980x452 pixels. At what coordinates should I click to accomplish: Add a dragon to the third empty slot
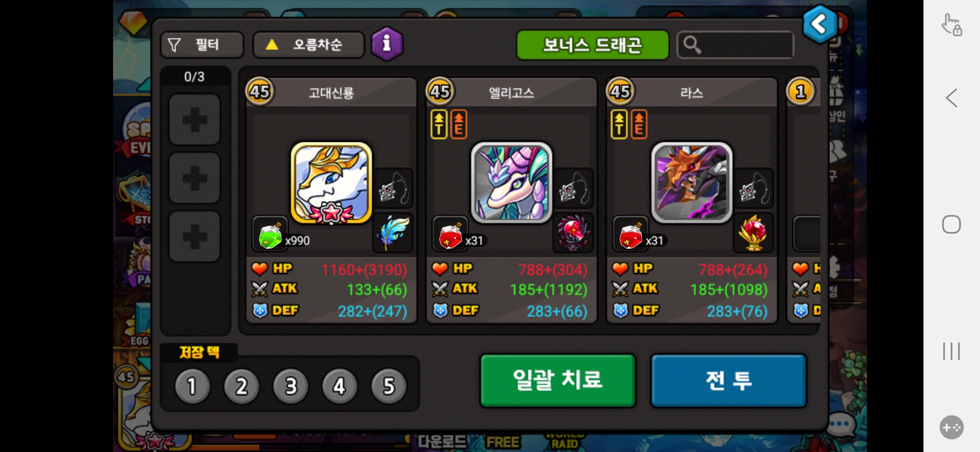tap(194, 236)
